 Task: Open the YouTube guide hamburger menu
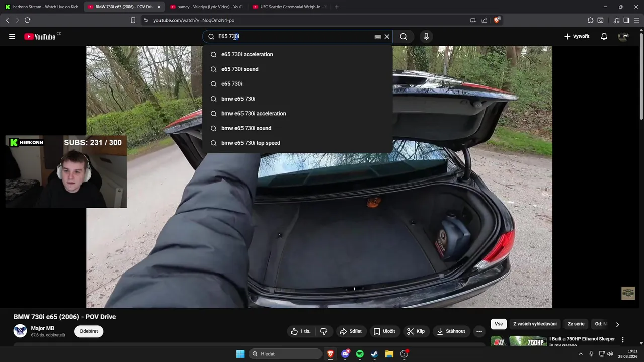12,36
